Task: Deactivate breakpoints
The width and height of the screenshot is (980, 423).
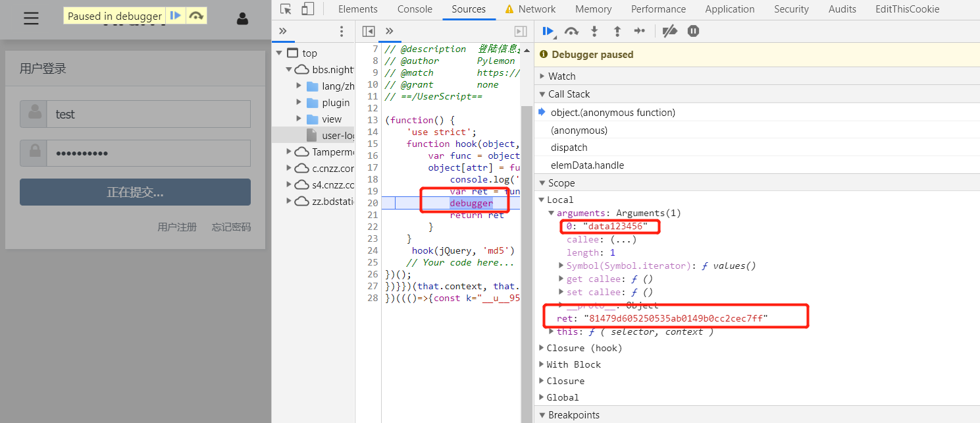Action: (669, 31)
